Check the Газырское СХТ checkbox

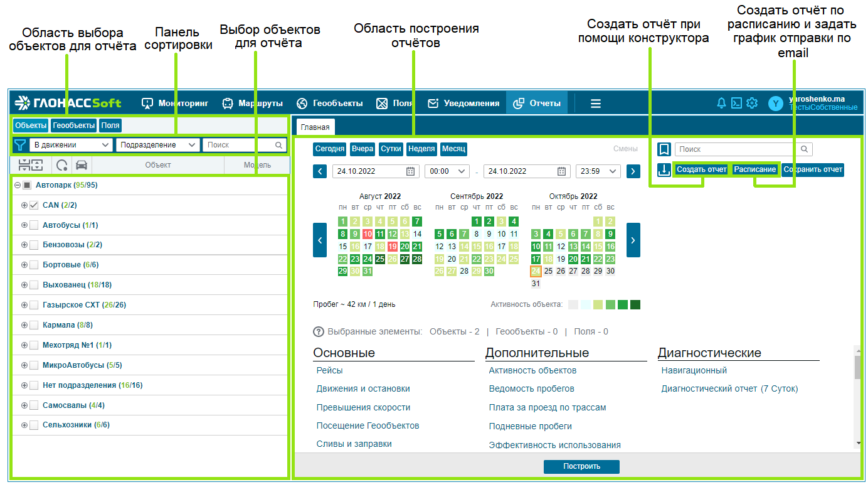pyautogui.click(x=34, y=305)
